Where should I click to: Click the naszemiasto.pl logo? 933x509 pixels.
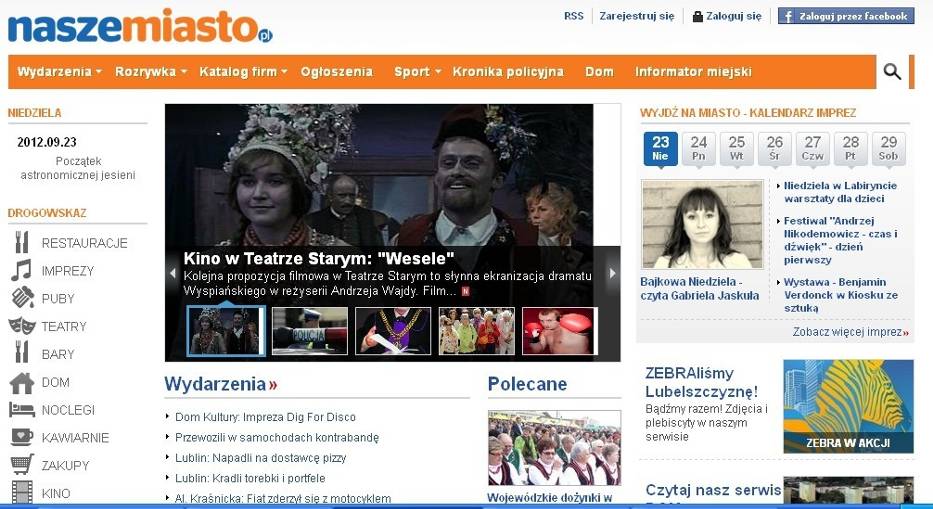140,27
